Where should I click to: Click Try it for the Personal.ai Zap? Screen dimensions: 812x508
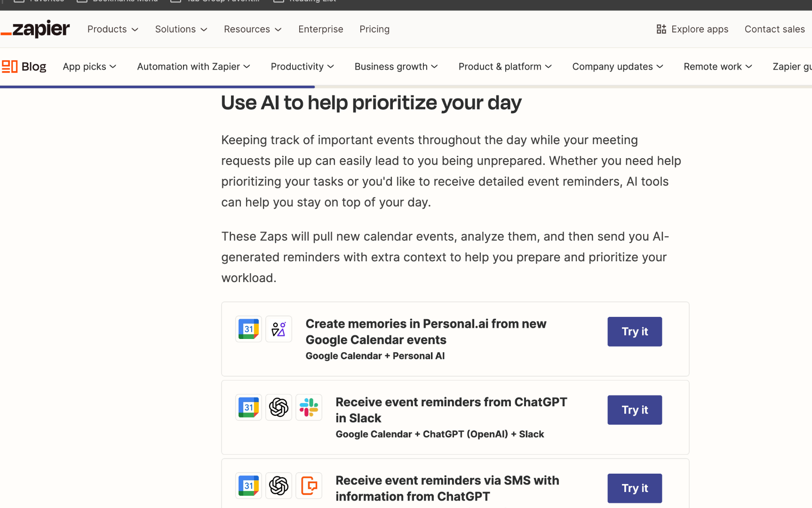point(634,331)
